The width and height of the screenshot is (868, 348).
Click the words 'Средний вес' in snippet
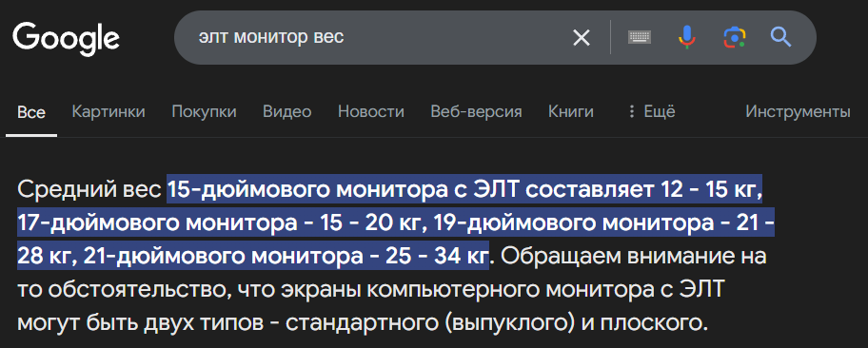coord(90,190)
